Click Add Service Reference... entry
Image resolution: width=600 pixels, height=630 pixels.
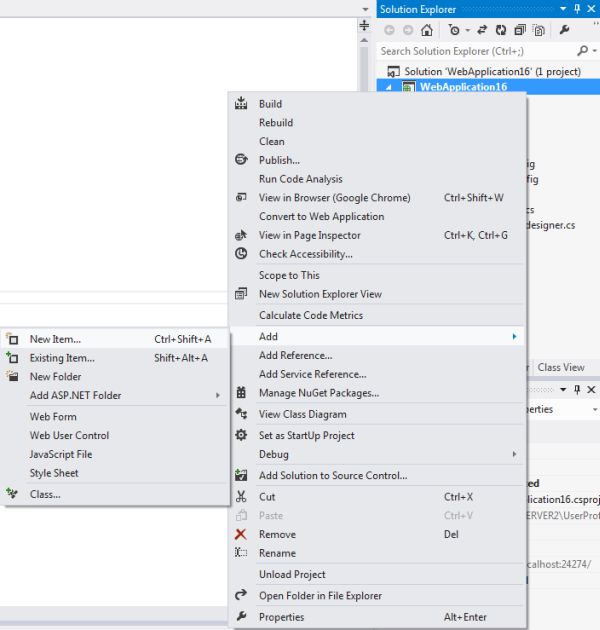click(x=378, y=374)
